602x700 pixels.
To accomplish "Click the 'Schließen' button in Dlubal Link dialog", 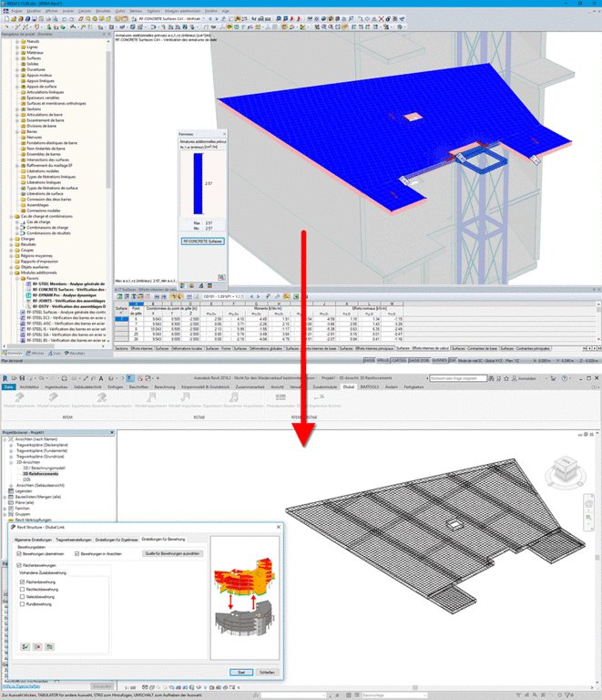I will click(x=267, y=673).
